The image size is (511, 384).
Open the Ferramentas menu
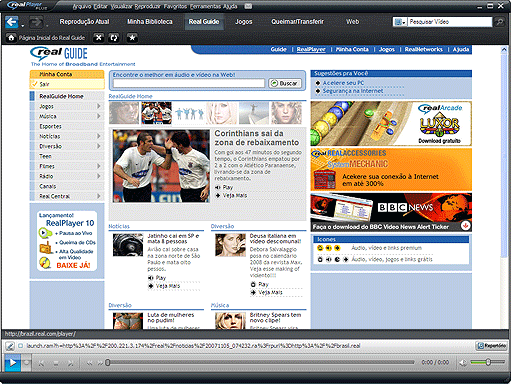pyautogui.click(x=205, y=6)
